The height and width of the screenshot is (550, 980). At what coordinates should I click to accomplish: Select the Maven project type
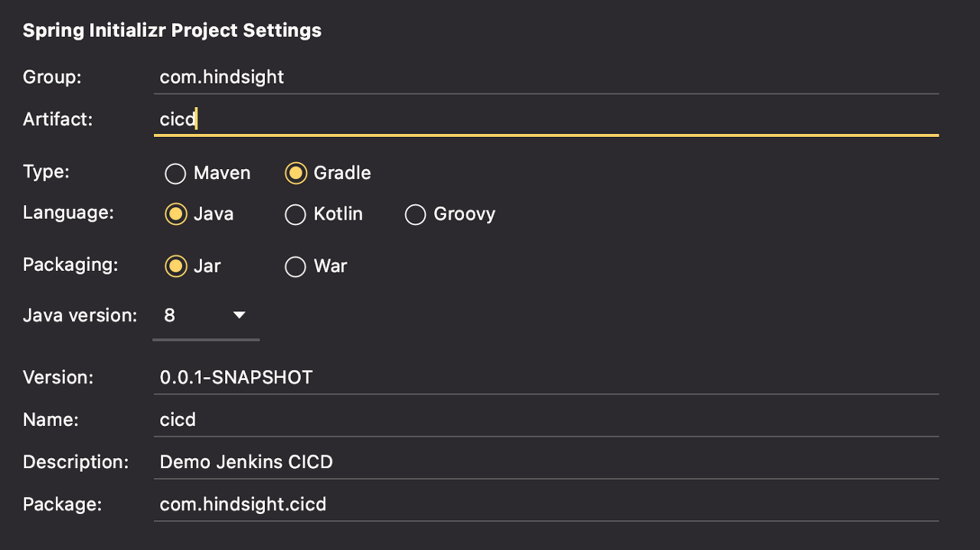pyautogui.click(x=175, y=174)
